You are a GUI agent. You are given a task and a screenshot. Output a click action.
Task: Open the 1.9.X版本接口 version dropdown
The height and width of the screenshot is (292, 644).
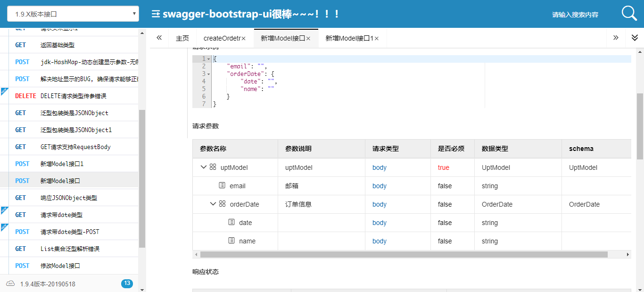[x=73, y=14]
